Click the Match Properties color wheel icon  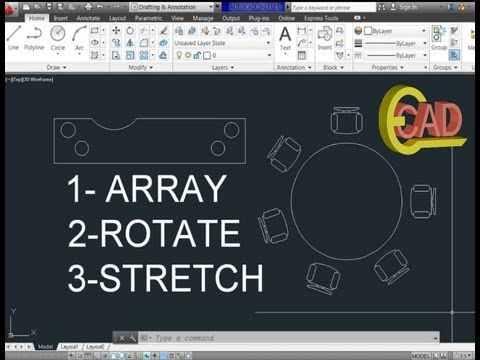[x=358, y=31]
